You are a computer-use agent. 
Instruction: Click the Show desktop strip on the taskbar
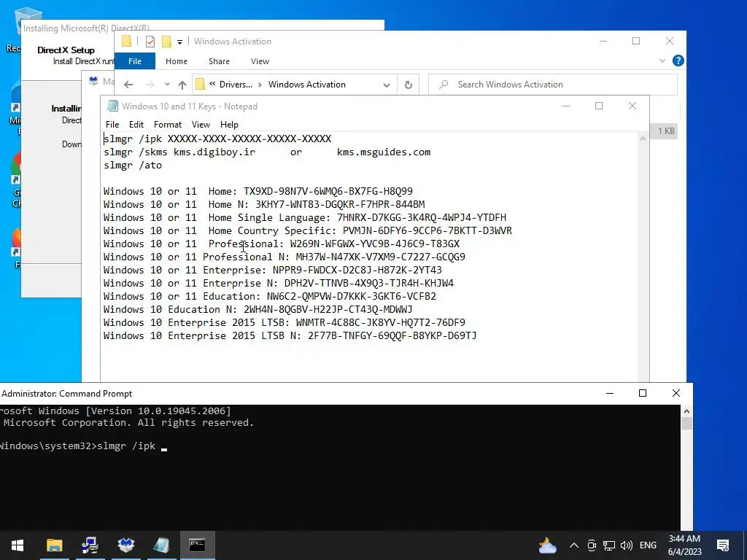[x=745, y=545]
